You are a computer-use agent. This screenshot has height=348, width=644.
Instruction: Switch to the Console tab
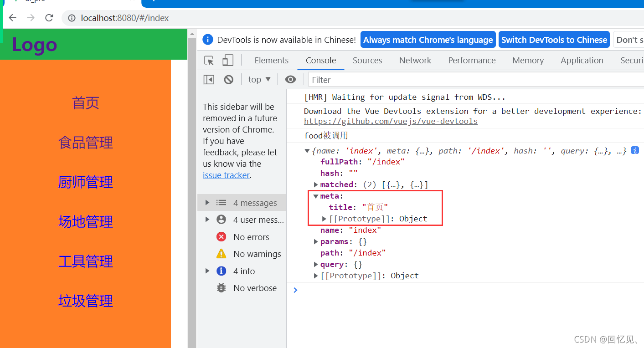point(321,61)
